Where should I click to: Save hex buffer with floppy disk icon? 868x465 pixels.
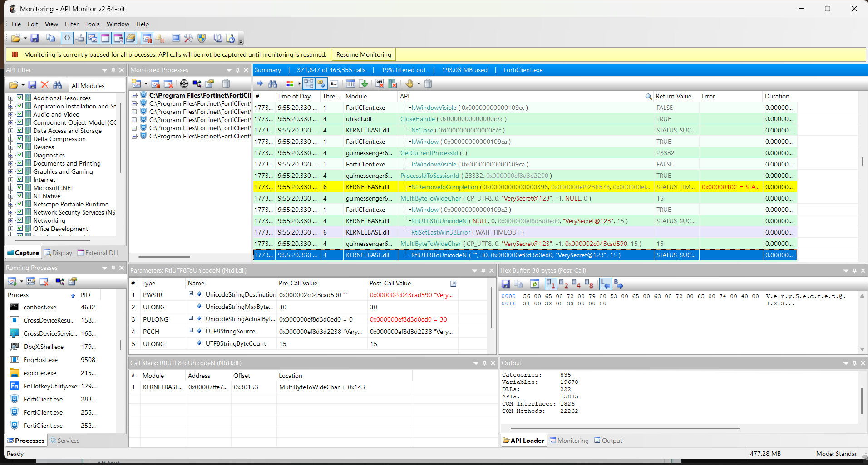click(506, 284)
